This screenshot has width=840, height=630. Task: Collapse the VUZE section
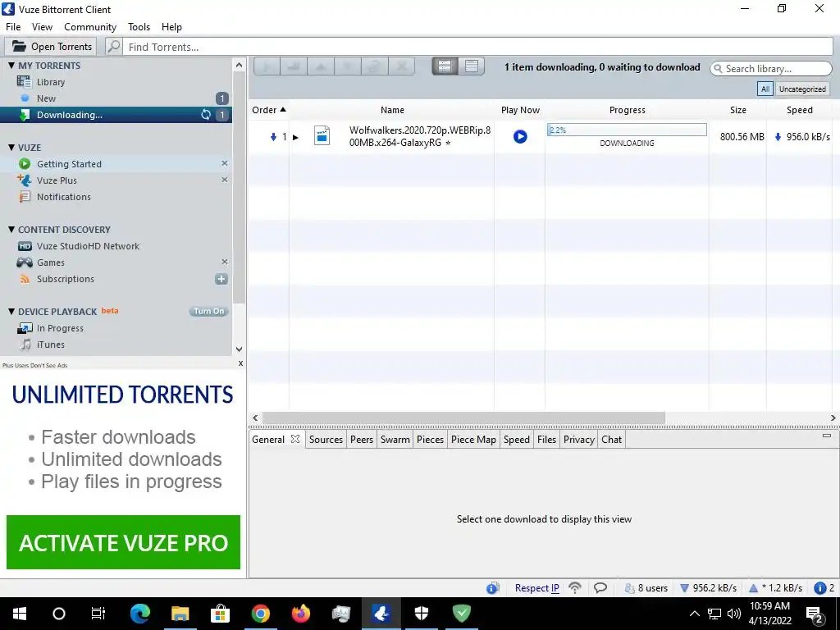pos(11,148)
